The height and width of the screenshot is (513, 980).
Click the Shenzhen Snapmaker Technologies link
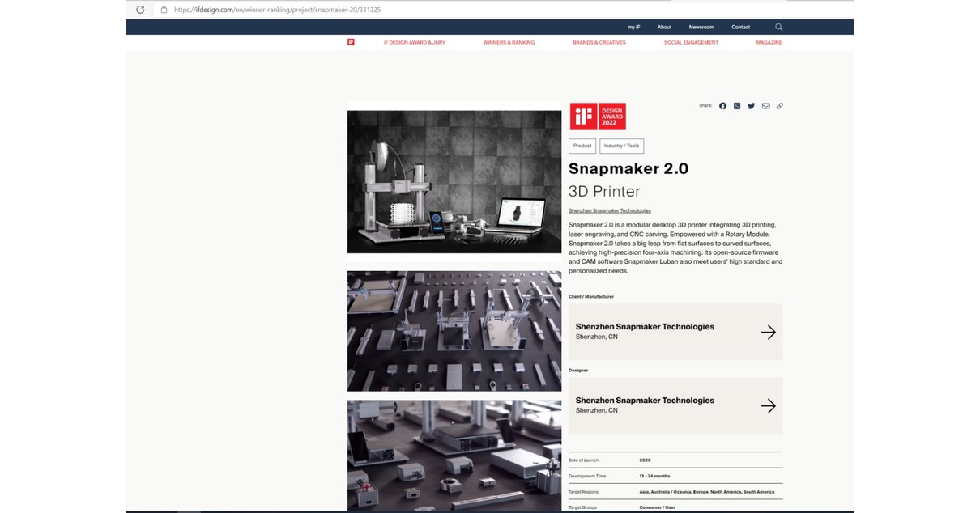[x=609, y=210]
